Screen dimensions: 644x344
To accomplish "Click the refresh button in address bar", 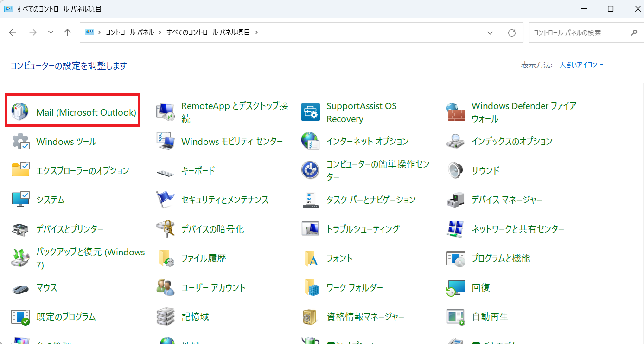I will (x=512, y=32).
